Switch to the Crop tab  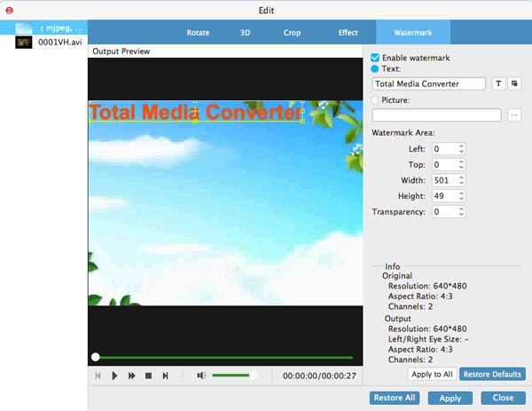[292, 33]
